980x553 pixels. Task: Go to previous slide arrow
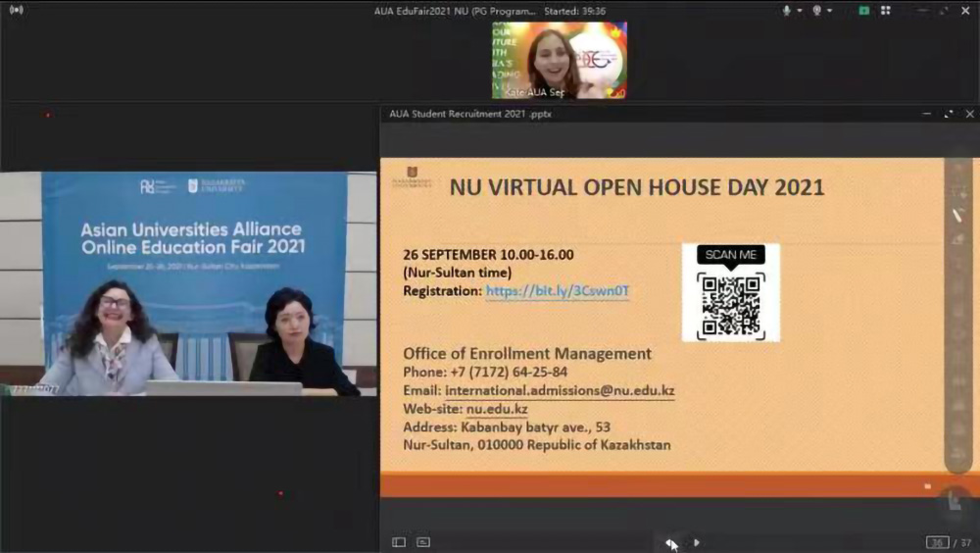(670, 543)
